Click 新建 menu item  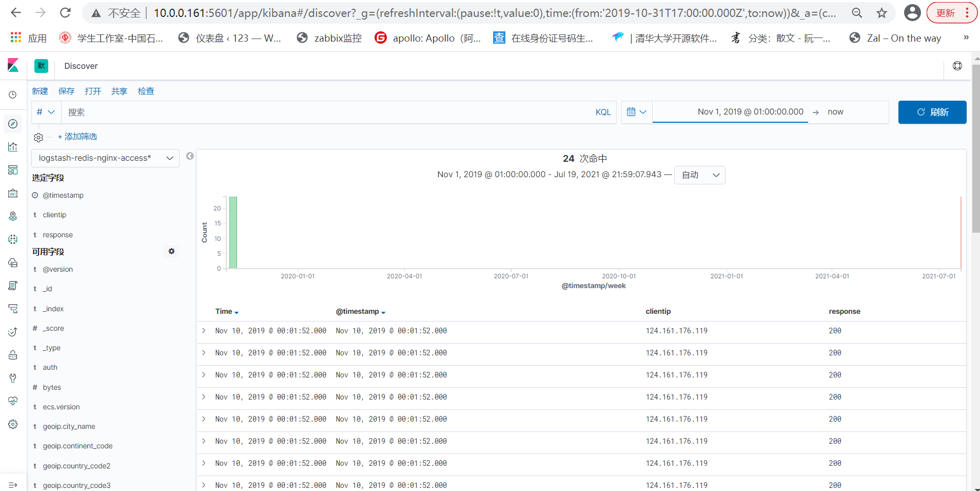tap(40, 91)
